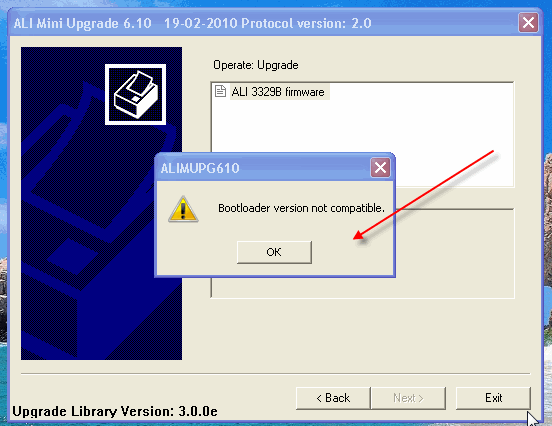Click the white-framed device icon on the banner

(136, 94)
